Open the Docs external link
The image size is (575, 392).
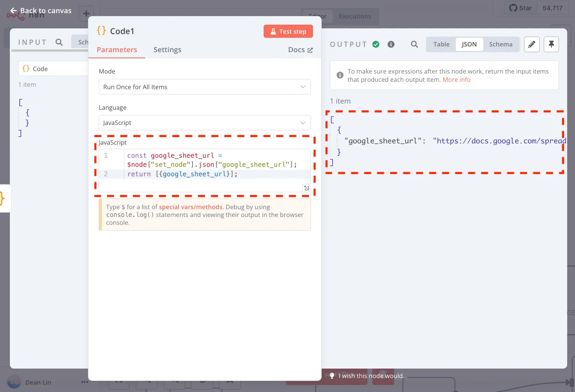[301, 50]
